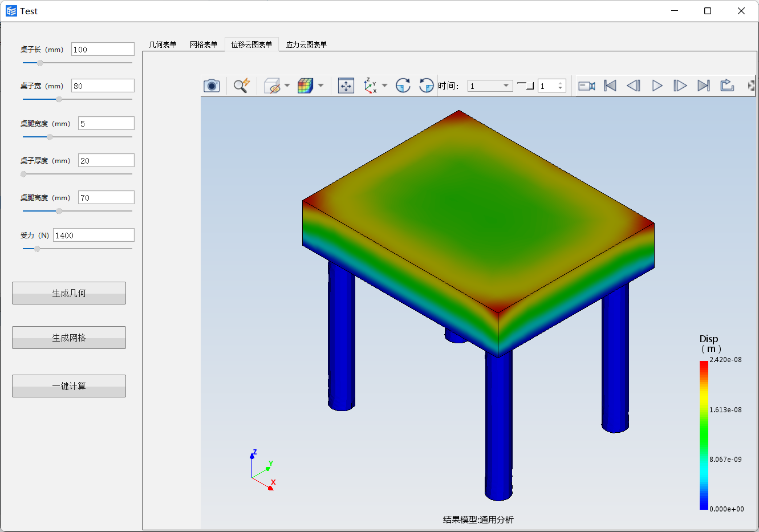
Task: Step back one frame
Action: (x=634, y=86)
